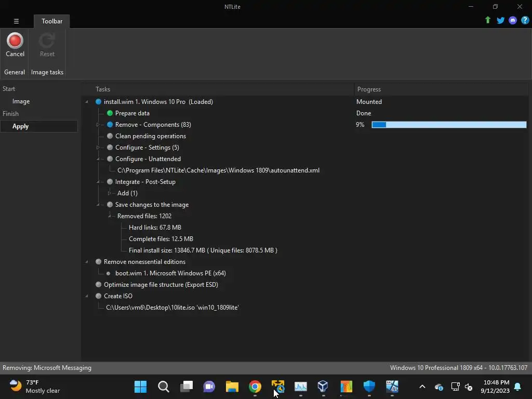Click the grey dot beside Remove nonessential editions
The image size is (532, 399).
click(98, 262)
